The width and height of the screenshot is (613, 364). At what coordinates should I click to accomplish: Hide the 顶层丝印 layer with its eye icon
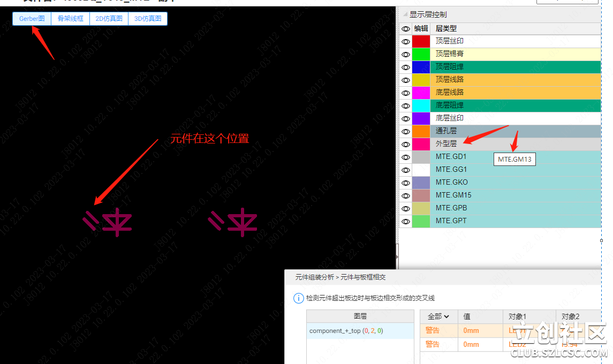406,41
